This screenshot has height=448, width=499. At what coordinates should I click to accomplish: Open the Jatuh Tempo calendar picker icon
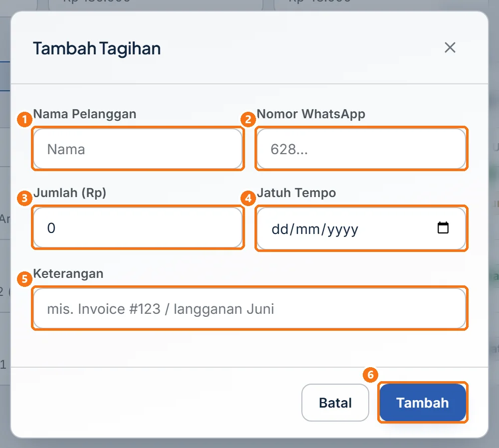443,228
